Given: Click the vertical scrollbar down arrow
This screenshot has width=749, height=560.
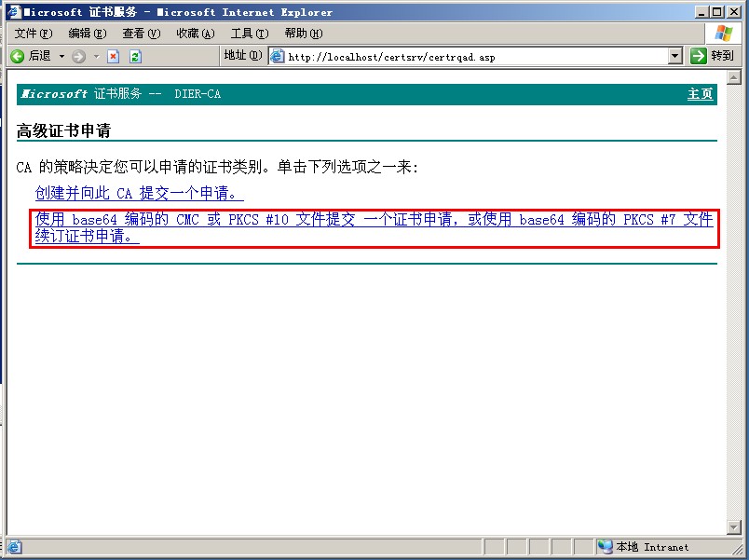Looking at the screenshot, I should 733,526.
